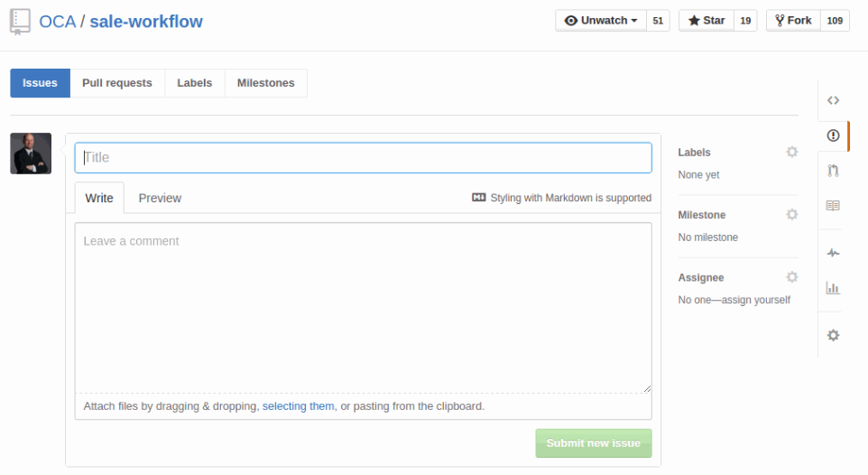Open the Milestones tab

265,83
